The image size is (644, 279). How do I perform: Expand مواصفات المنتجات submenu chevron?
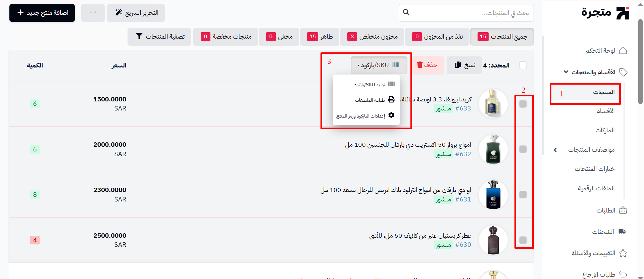point(555,150)
